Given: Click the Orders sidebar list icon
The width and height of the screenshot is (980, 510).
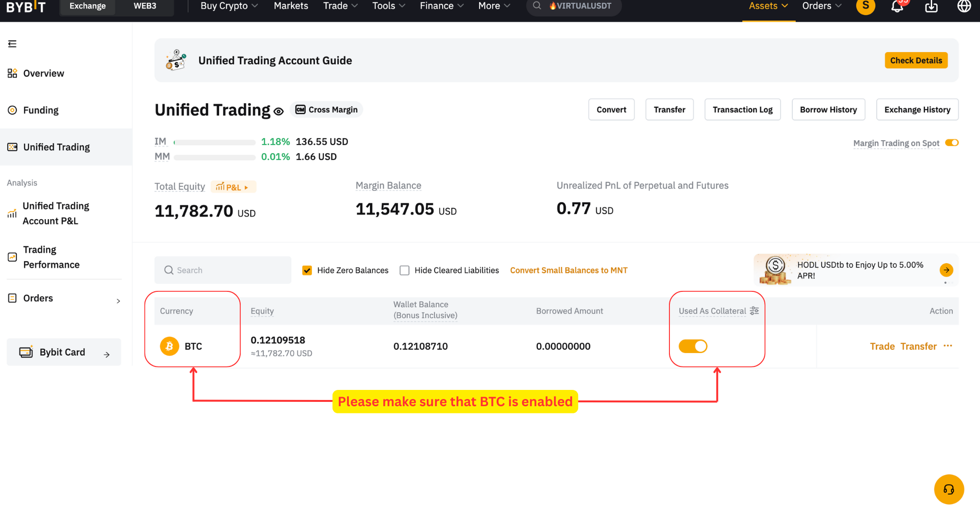Looking at the screenshot, I should click(x=12, y=298).
